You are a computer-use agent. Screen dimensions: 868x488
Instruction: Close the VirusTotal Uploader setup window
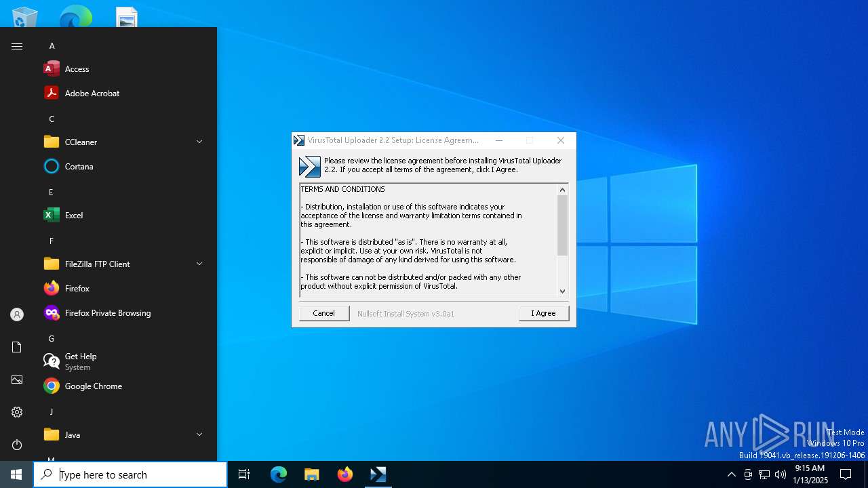561,140
